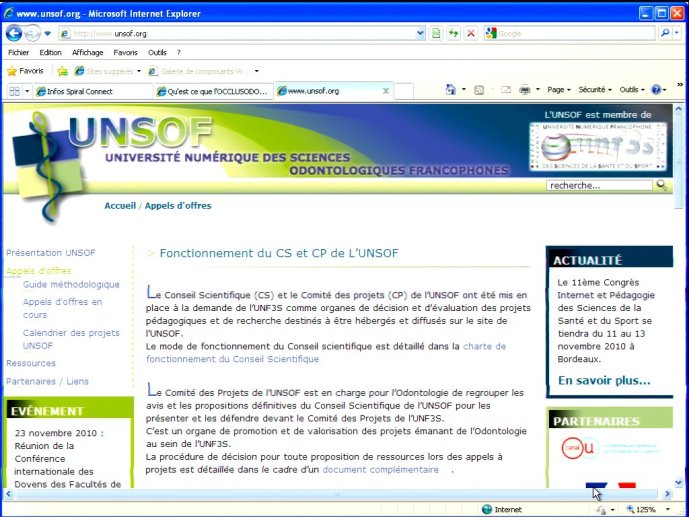Open the search provider dropdown arrow
689x517 pixels.
pyautogui.click(x=677, y=33)
